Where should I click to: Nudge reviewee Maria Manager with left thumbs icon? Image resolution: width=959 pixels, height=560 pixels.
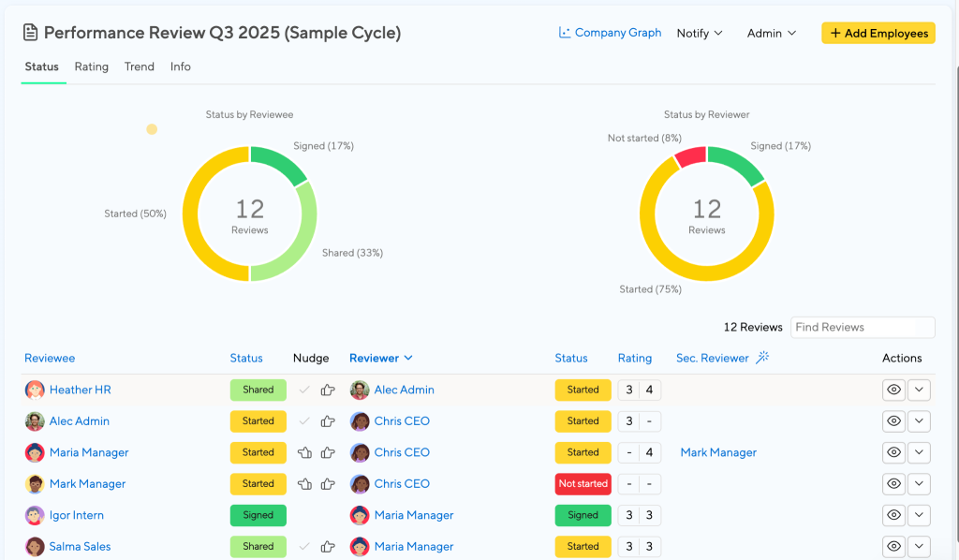coord(304,452)
